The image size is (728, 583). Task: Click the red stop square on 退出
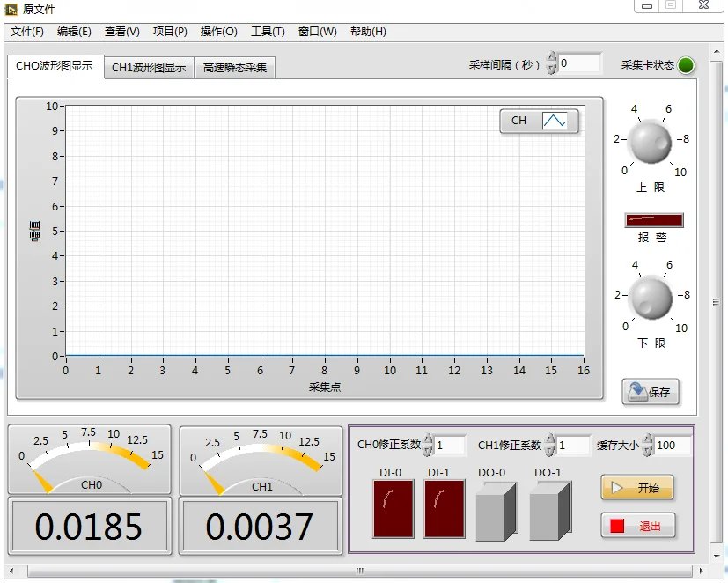(617, 526)
